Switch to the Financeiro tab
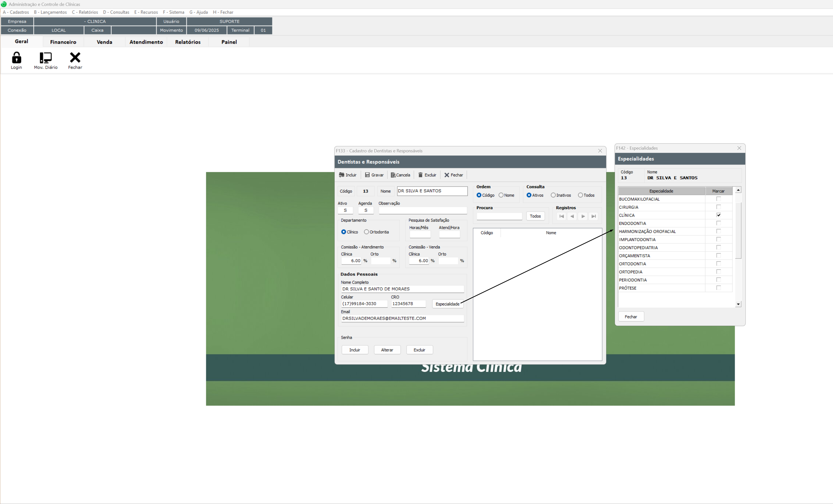Viewport: 833px width, 504px height. (x=63, y=42)
